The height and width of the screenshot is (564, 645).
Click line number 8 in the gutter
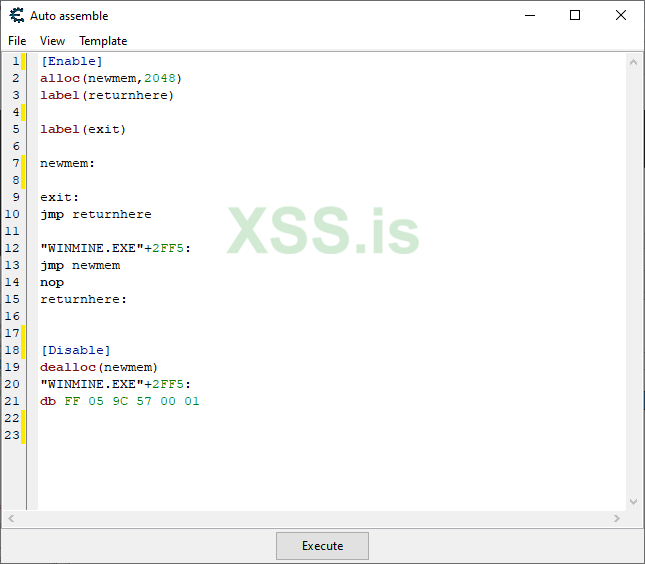pyautogui.click(x=16, y=180)
